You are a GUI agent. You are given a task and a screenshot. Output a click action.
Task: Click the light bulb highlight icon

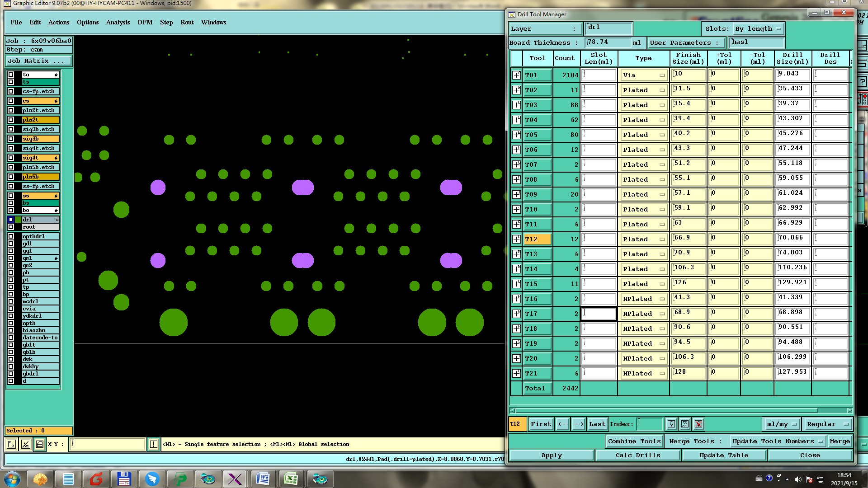point(671,424)
